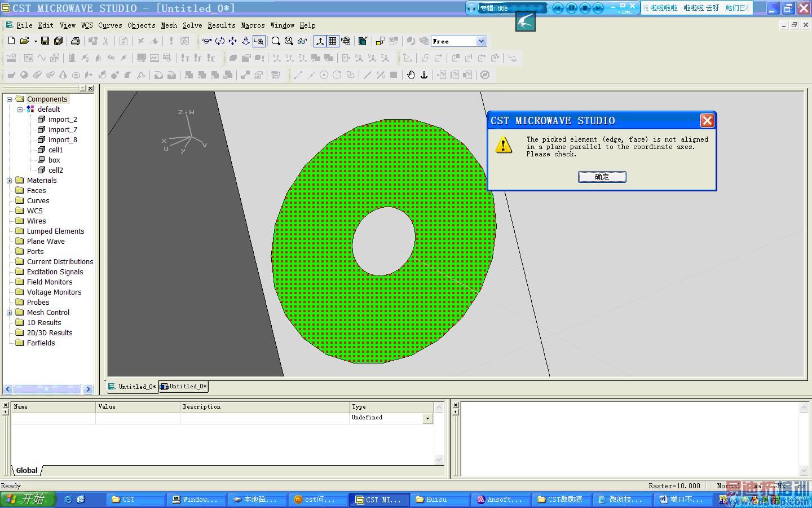This screenshot has height=508, width=812.
Task: Click the Save All icon
Action: point(58,41)
